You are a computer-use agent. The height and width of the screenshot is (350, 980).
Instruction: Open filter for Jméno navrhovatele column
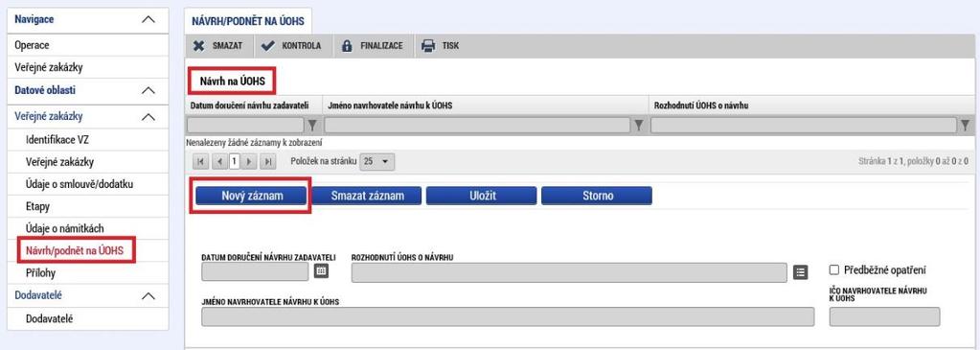[639, 126]
